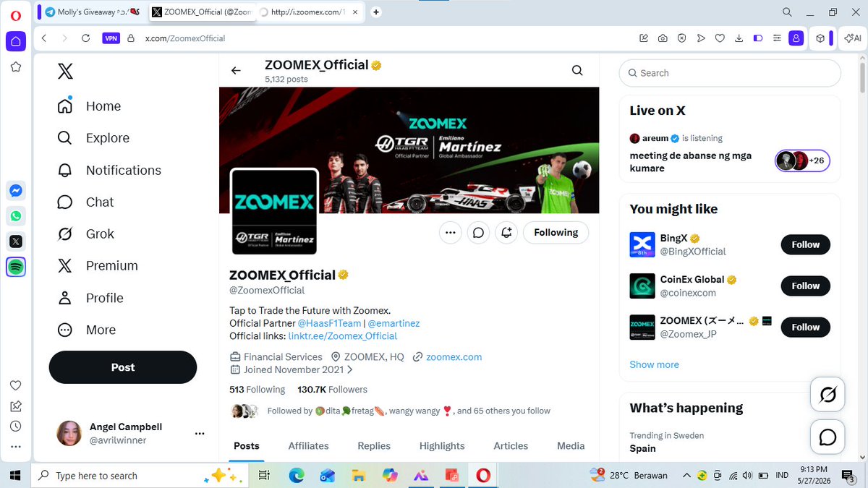The height and width of the screenshot is (488, 868).
Task: Open the floating Grok button
Action: click(x=827, y=395)
